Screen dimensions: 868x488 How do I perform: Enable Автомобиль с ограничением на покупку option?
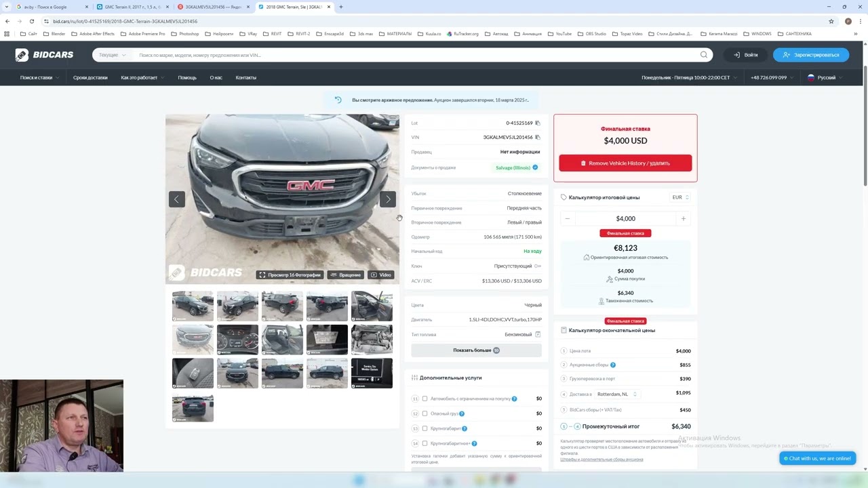425,399
